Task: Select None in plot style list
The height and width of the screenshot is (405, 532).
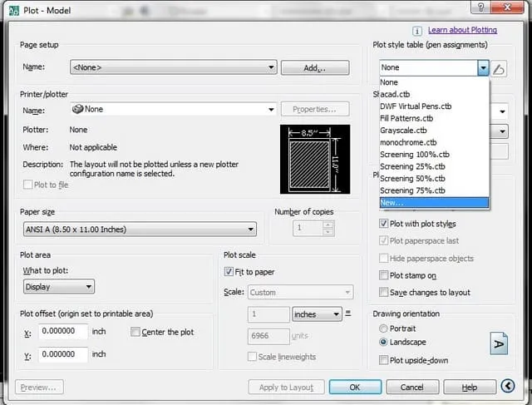Action: [x=434, y=82]
